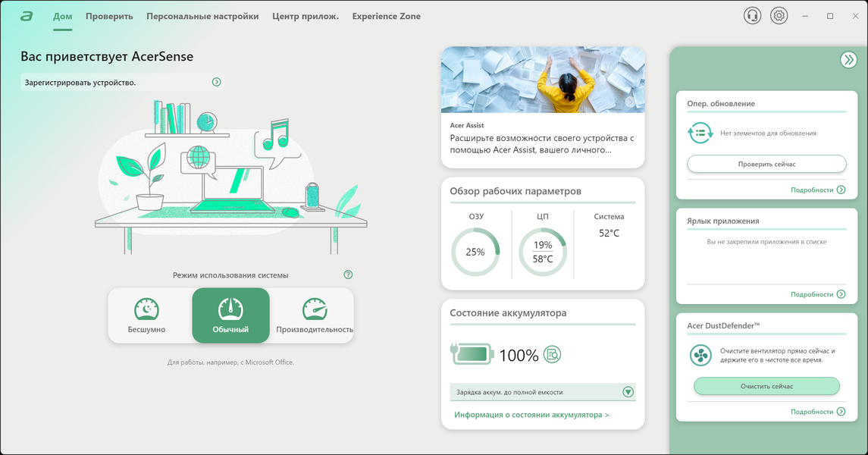This screenshot has width=868, height=455.
Task: Click the Обзор рабочих параметров heading
Action: click(515, 191)
